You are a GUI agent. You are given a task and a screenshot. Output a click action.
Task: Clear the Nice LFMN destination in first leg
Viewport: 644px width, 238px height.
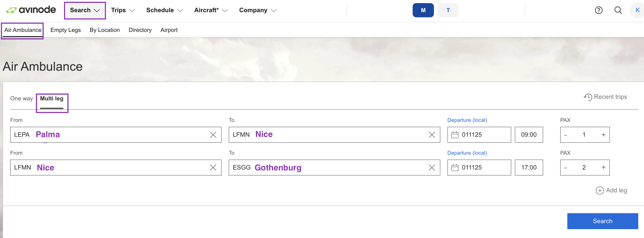pos(431,135)
